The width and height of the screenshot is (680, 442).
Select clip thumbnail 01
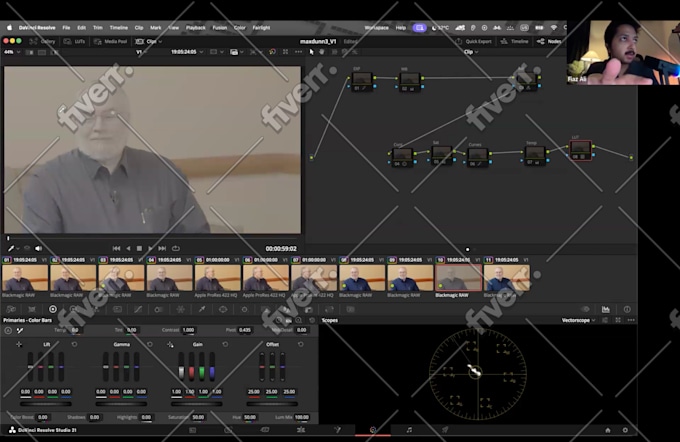(25, 278)
